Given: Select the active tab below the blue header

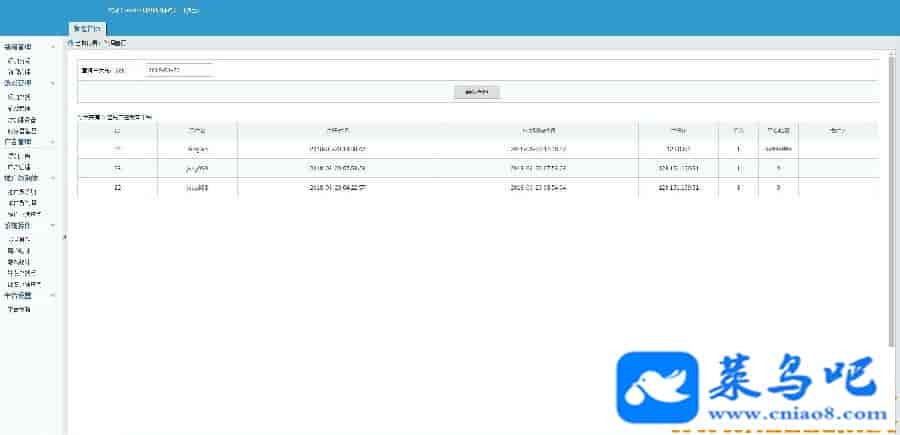Looking at the screenshot, I should tap(88, 28).
